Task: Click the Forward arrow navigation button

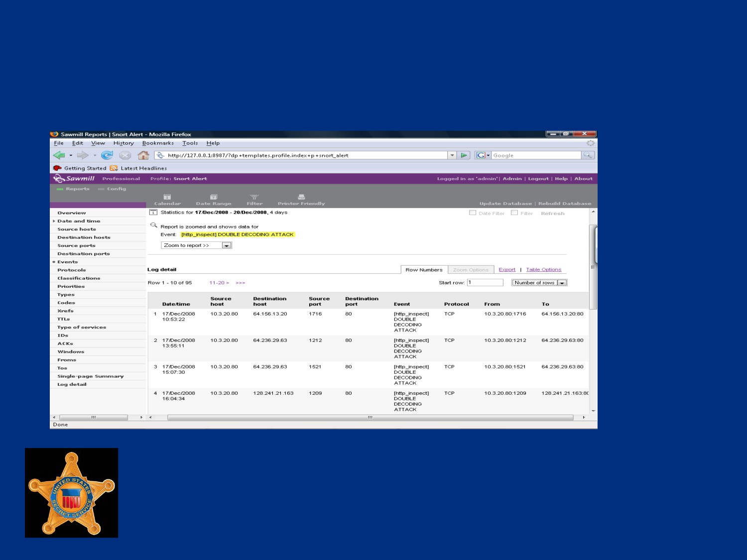Action: [83, 155]
